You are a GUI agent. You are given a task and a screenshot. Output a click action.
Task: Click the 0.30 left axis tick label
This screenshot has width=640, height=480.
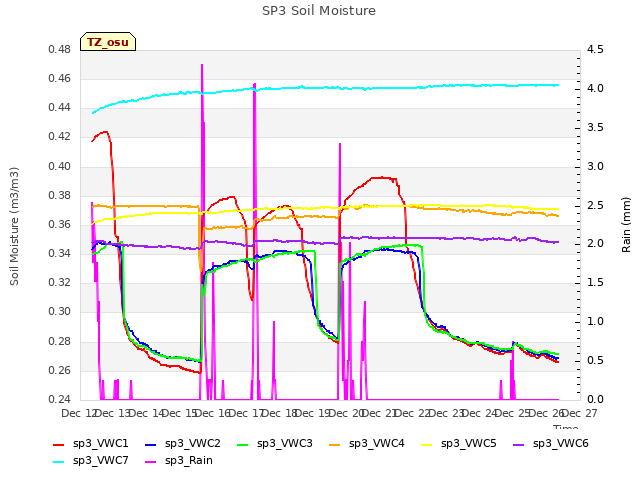[60, 311]
